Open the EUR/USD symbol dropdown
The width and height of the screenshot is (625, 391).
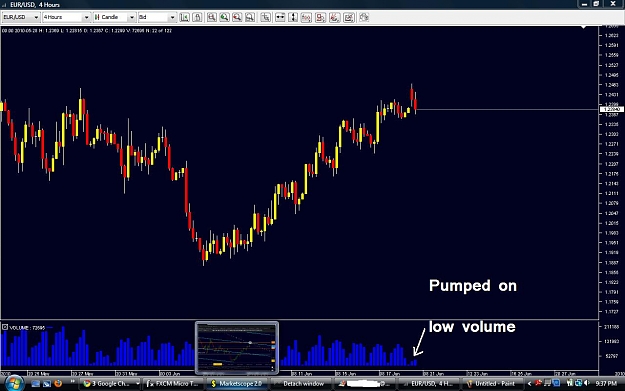21,17
